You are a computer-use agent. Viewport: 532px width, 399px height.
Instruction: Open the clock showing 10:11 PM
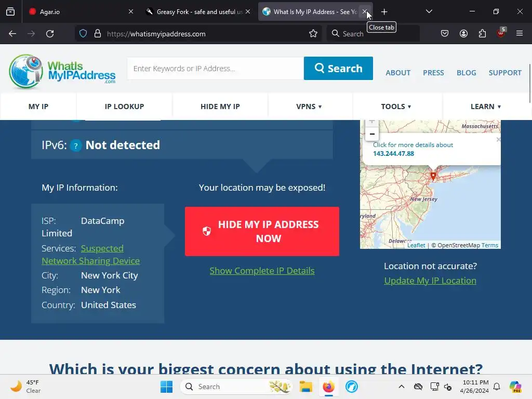474,387
